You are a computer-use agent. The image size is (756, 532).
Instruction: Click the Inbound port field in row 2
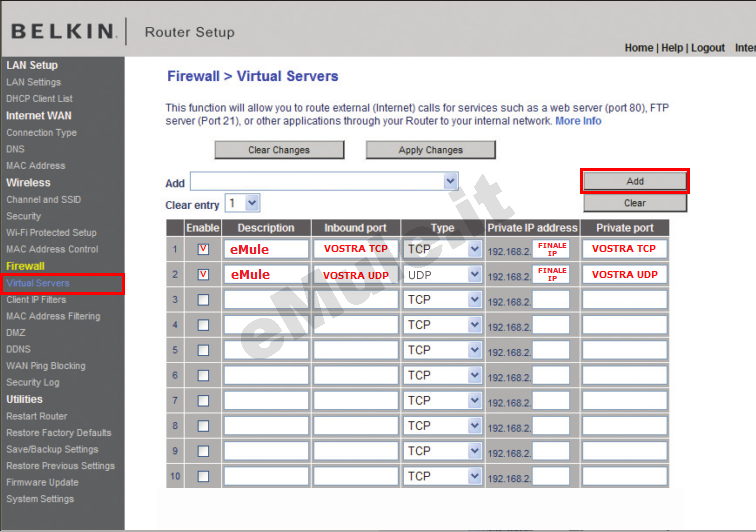pyautogui.click(x=356, y=274)
